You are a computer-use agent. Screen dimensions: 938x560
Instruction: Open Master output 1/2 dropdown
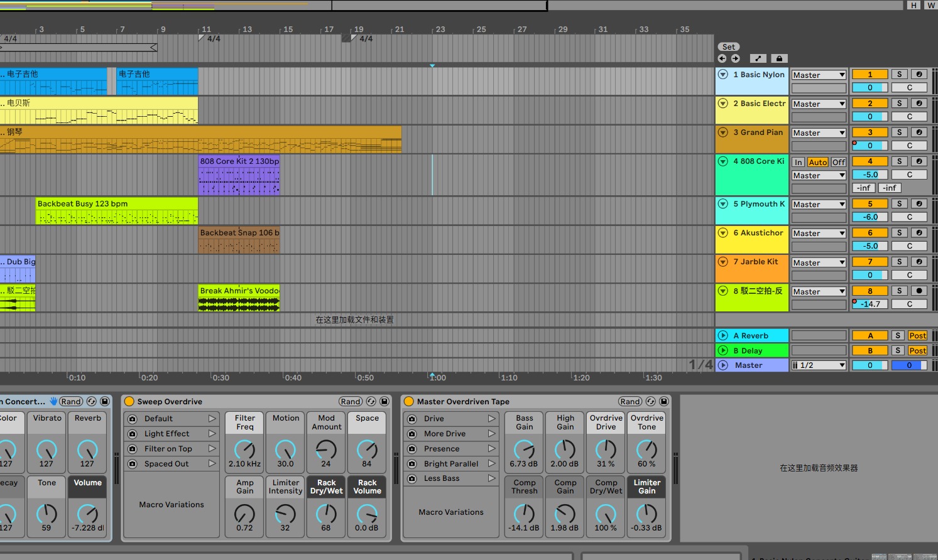click(x=819, y=365)
